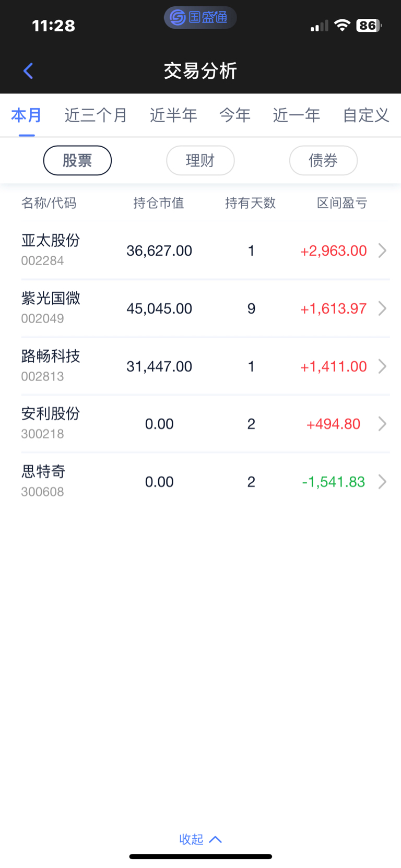Screen dimensions: 401x868
Task: Open 今年 period tab
Action: click(x=235, y=115)
